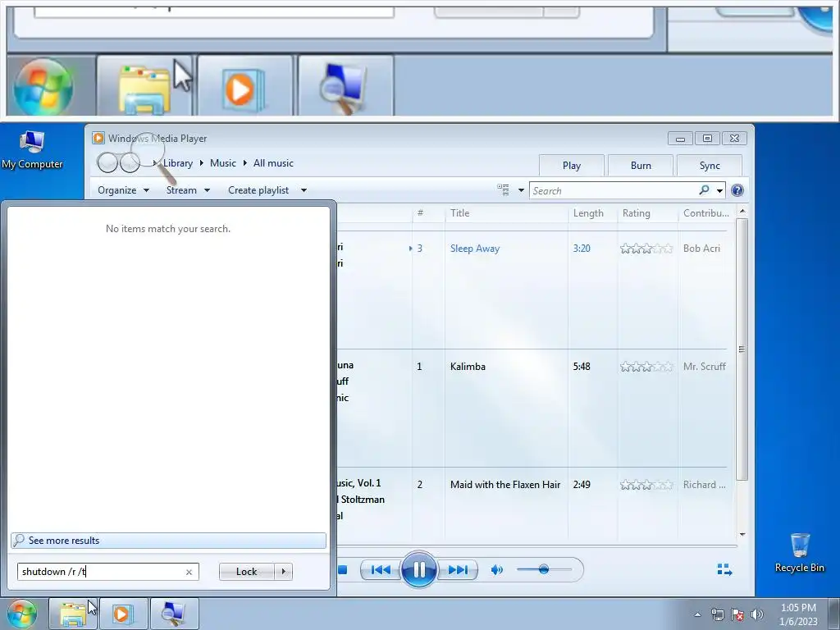Expand the Stream menu

(x=188, y=190)
